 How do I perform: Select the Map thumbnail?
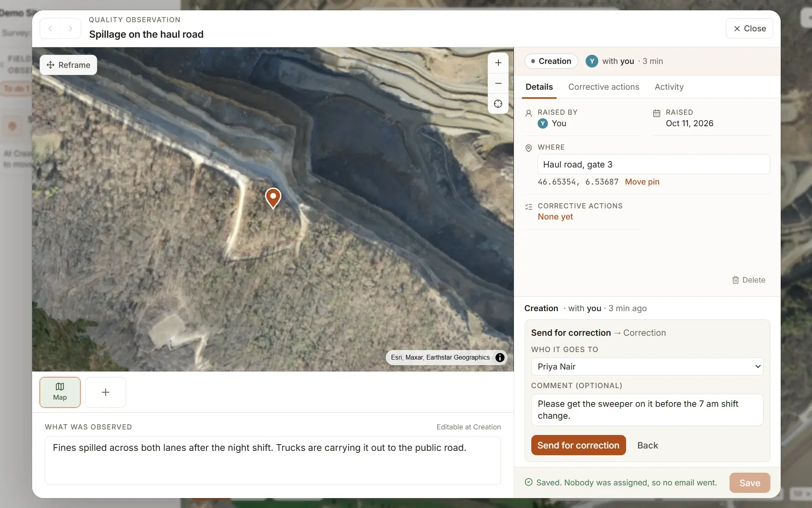pyautogui.click(x=60, y=392)
